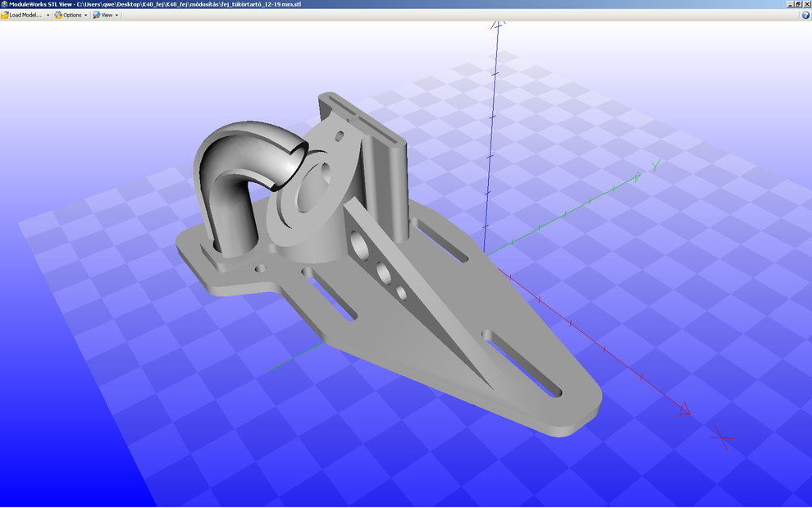Click the red X marker beyond the axis arrow
This screenshot has height=508, width=812.
pyautogui.click(x=722, y=437)
